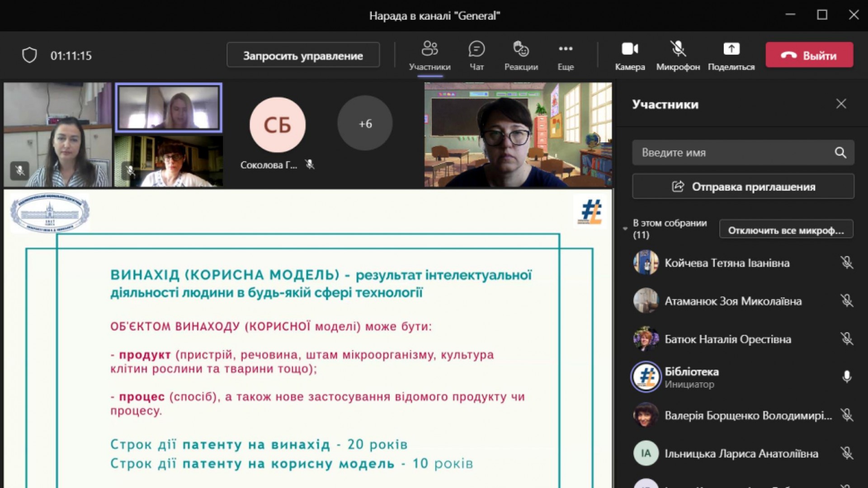The width and height of the screenshot is (868, 488).
Task: Select the СБ Соколова participant avatar
Action: pyautogui.click(x=277, y=125)
